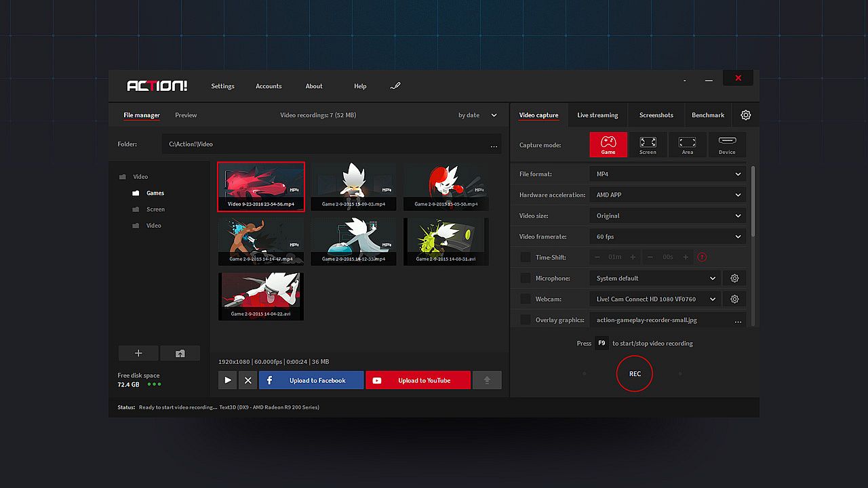868x488 pixels.
Task: Enable the Time-Shift checkbox
Action: [x=525, y=257]
